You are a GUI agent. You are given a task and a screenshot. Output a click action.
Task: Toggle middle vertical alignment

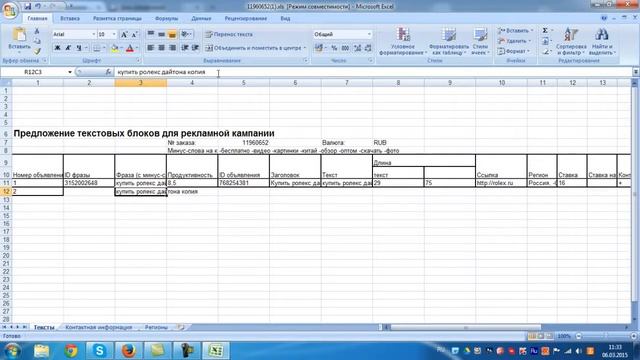(161, 34)
